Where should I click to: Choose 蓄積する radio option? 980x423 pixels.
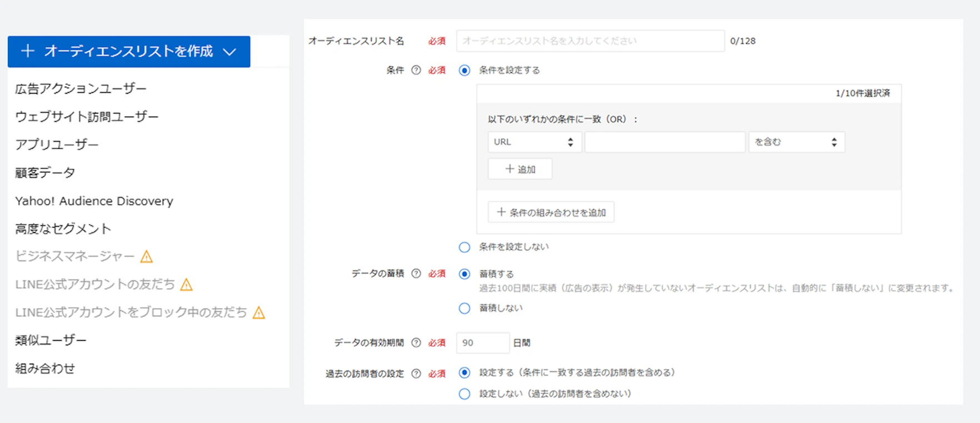464,274
